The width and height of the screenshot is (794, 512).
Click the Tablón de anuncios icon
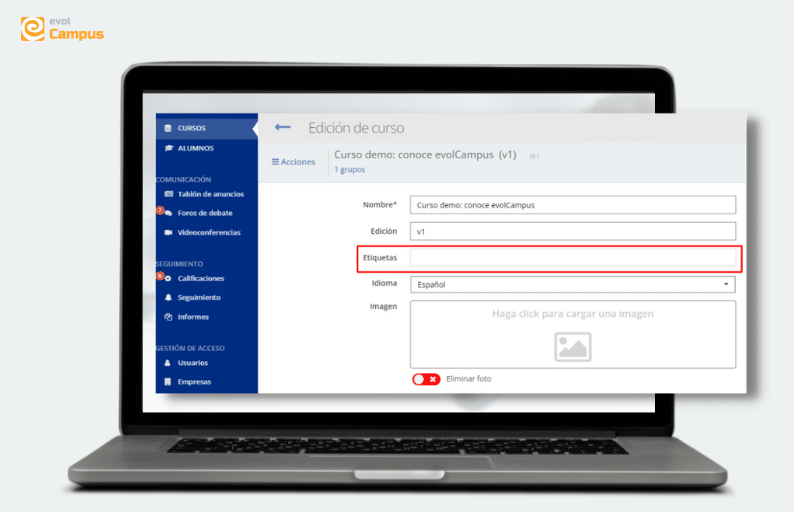(169, 194)
